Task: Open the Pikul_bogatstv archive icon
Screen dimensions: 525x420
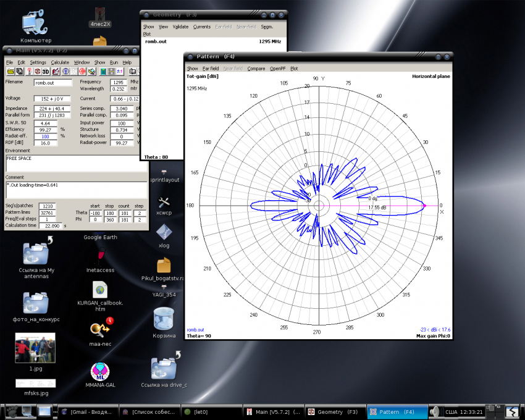Action: pyautogui.click(x=162, y=269)
